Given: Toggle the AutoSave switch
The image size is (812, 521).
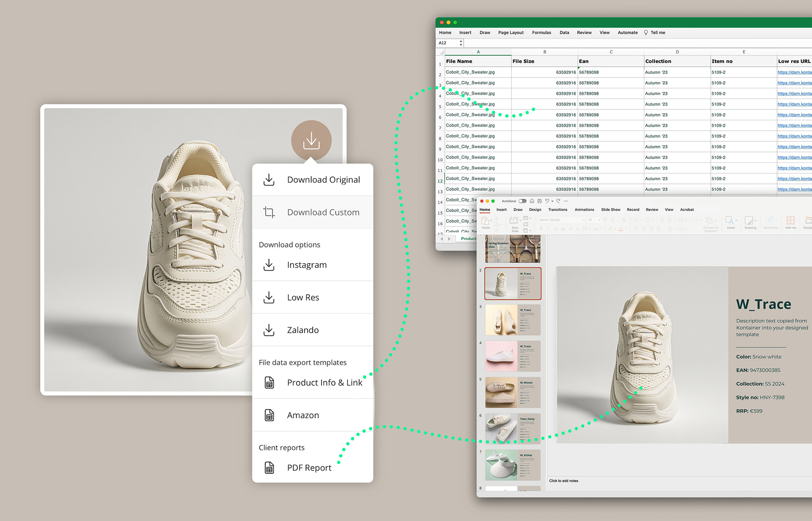Looking at the screenshot, I should [523, 201].
